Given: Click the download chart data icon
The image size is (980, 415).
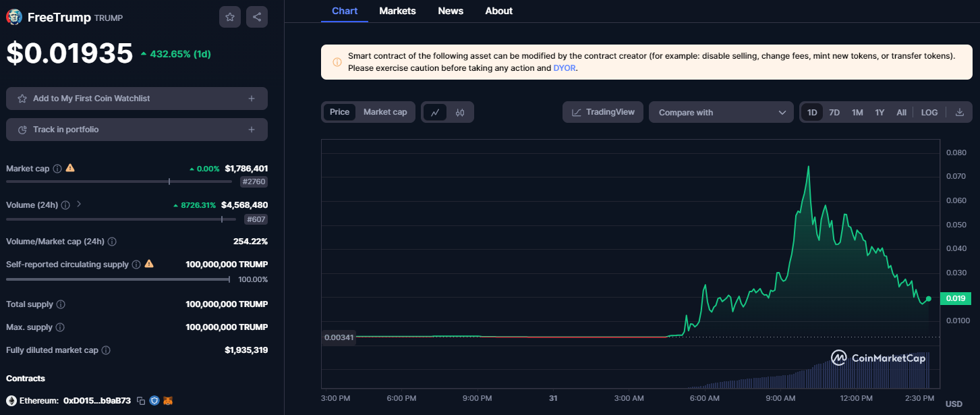Looking at the screenshot, I should (960, 112).
